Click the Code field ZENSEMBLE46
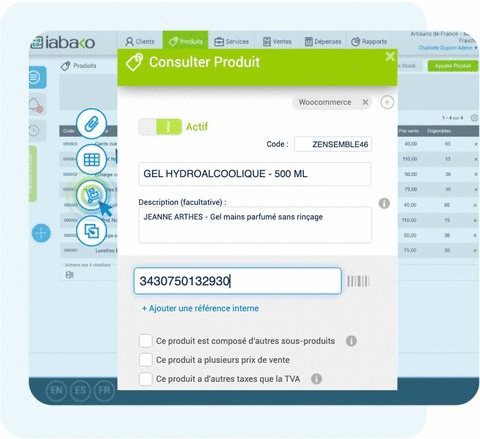 tap(333, 144)
